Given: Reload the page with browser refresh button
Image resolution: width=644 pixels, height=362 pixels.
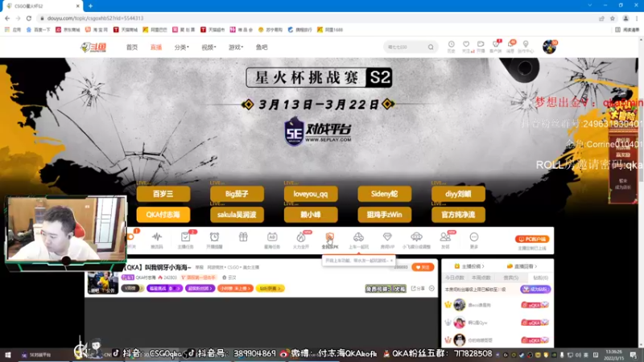Looking at the screenshot, I should click(x=29, y=18).
